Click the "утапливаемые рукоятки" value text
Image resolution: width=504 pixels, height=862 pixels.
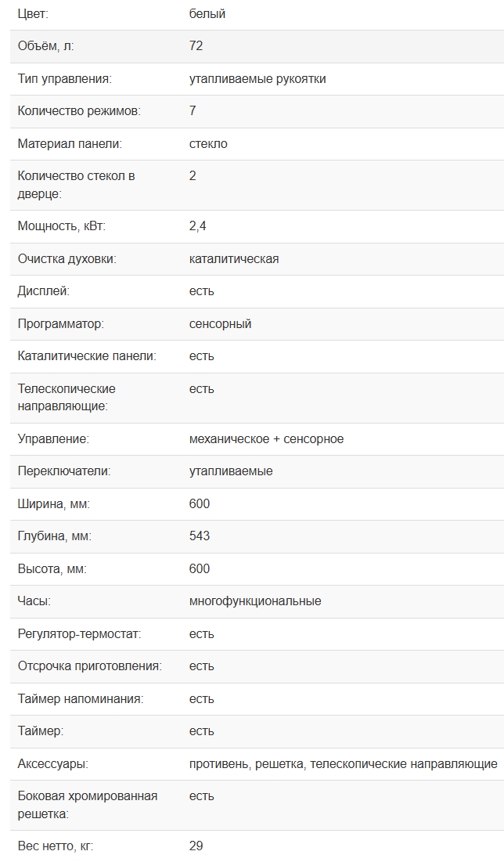click(257, 79)
